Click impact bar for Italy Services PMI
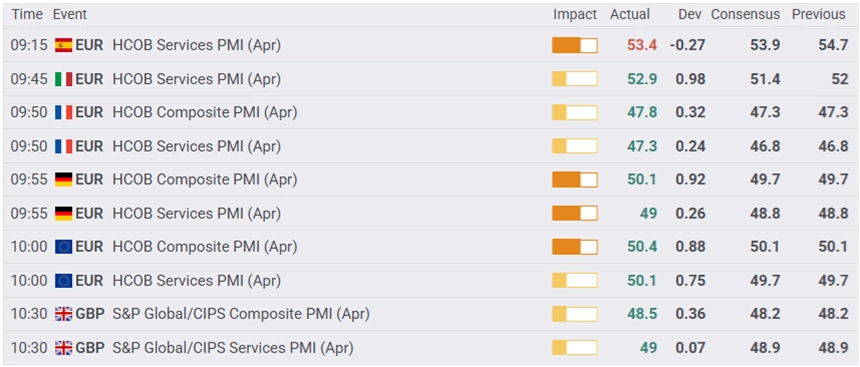Screen dimensions: 860x367 (x=575, y=80)
